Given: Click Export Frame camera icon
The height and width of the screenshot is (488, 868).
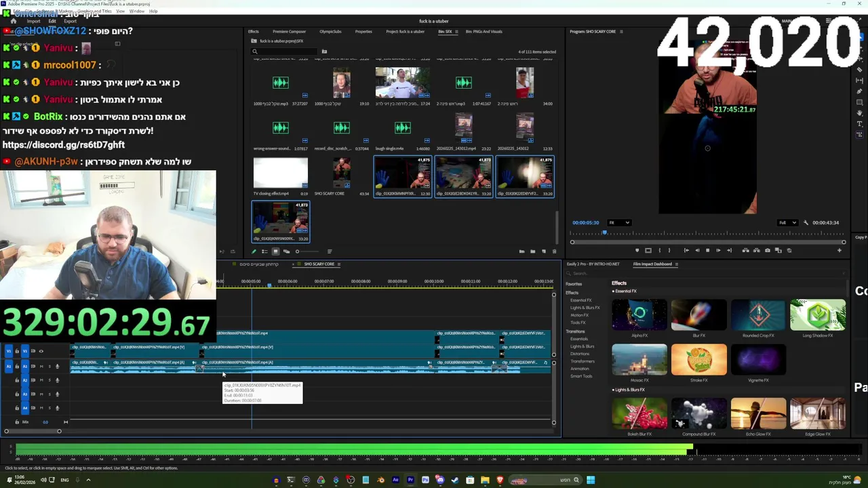Looking at the screenshot, I should [768, 250].
